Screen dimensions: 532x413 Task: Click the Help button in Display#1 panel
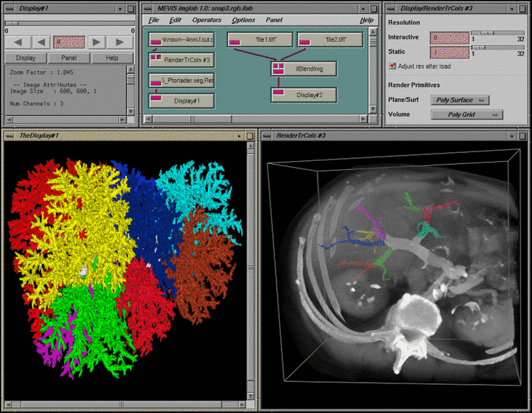coord(112,58)
